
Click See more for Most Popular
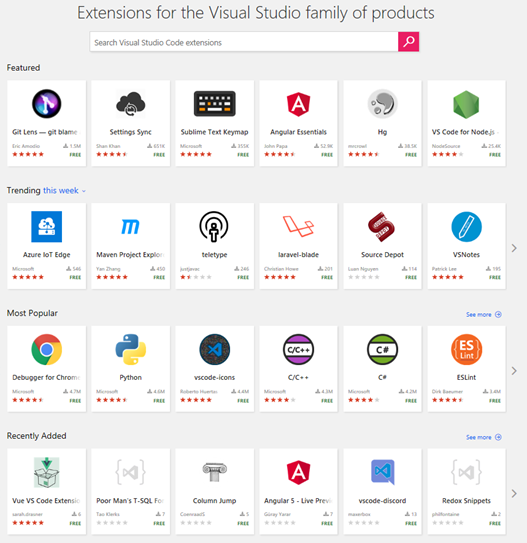tap(483, 314)
